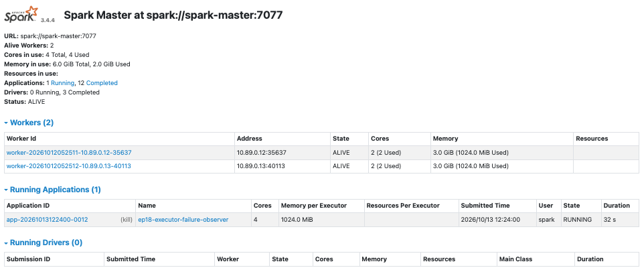Click the Drivers: 0 Running, 3 Completed line
This screenshot has height=274, width=644.
(x=52, y=92)
